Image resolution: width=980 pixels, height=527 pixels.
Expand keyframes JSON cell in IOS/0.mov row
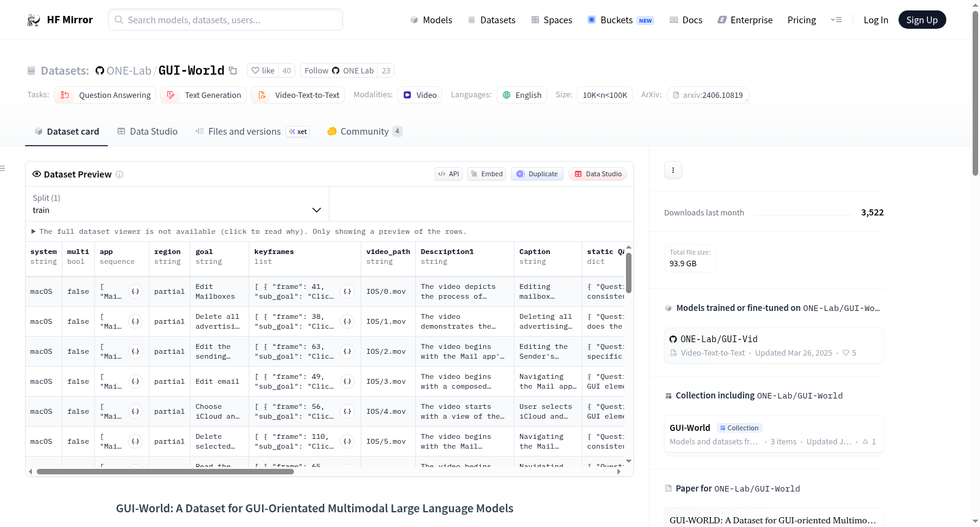coord(347,291)
